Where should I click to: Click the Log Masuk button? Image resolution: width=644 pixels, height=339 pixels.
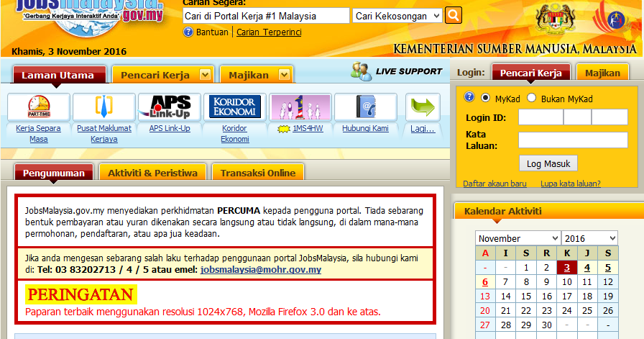(548, 163)
